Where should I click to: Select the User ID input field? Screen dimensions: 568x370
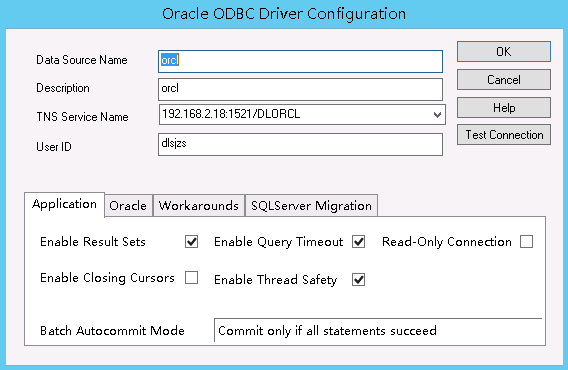tap(300, 145)
